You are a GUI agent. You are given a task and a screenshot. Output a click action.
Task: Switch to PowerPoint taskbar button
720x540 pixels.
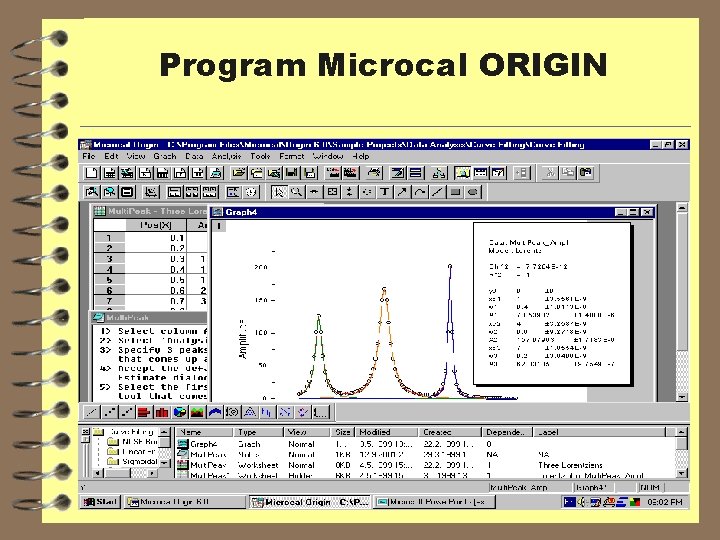434,502
